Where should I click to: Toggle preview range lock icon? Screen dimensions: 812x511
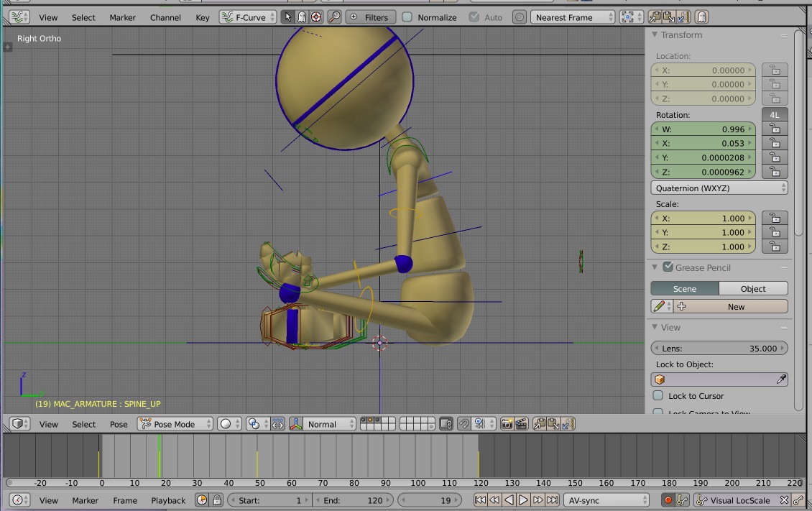pos(217,500)
